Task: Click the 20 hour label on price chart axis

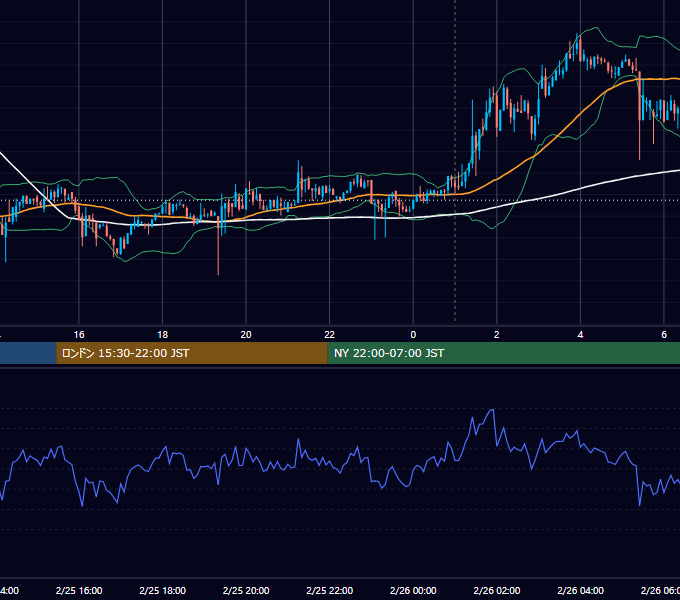Action: [246, 335]
